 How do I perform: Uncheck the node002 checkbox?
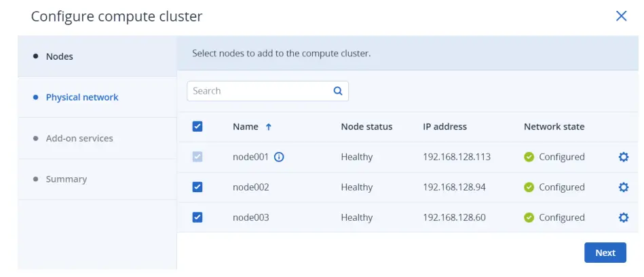(197, 187)
